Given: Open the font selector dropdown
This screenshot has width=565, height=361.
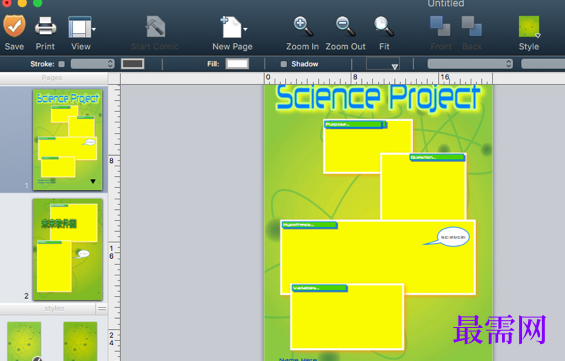Looking at the screenshot, I should pos(470,64).
